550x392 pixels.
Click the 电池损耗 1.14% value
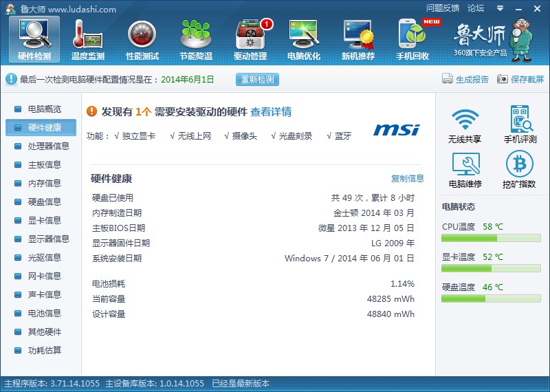402,283
